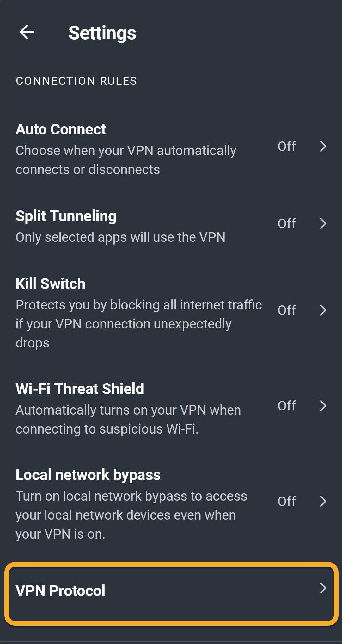The height and width of the screenshot is (644, 342).
Task: Tap the Off status for Kill Switch
Action: (x=287, y=310)
